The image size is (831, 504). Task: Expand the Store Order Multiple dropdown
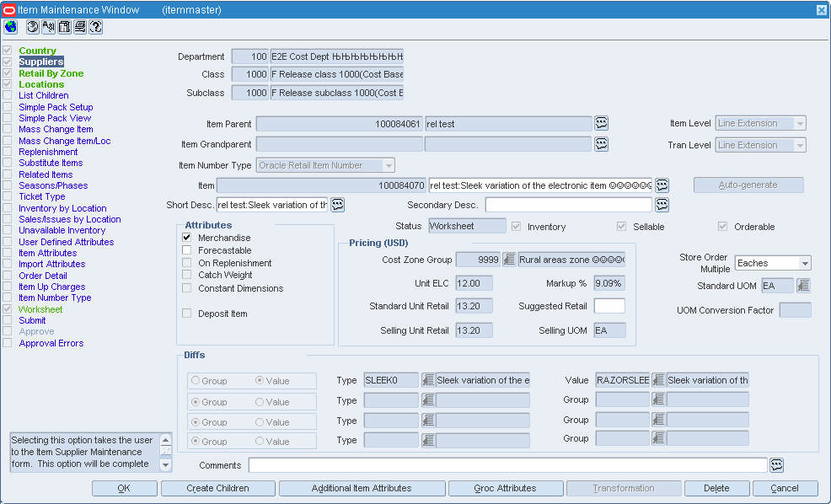(x=805, y=263)
